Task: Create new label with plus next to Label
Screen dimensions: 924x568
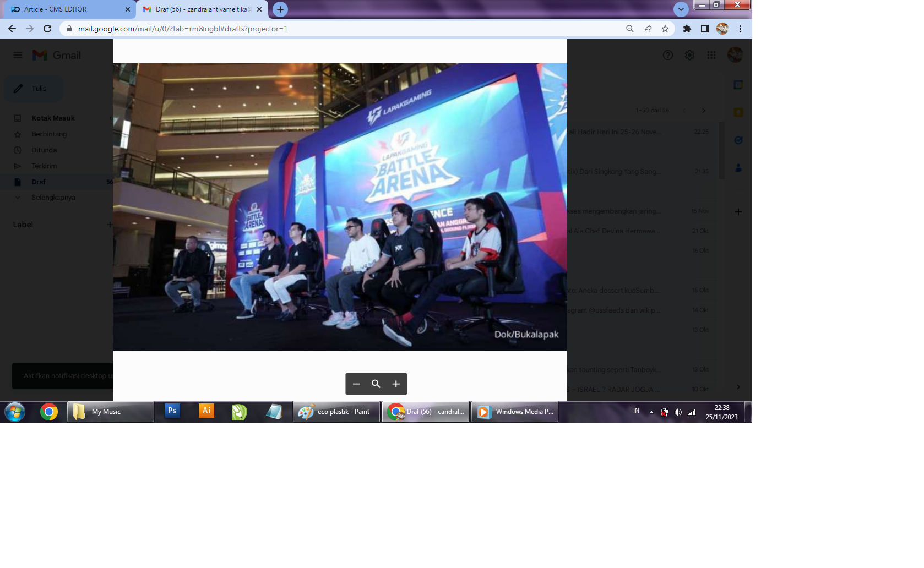Action: 109,225
